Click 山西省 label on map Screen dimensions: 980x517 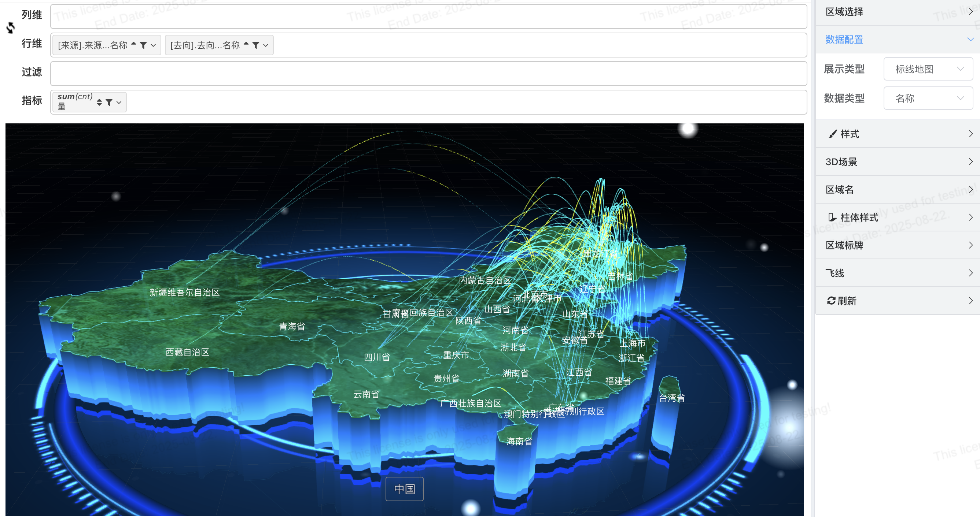pyautogui.click(x=497, y=309)
